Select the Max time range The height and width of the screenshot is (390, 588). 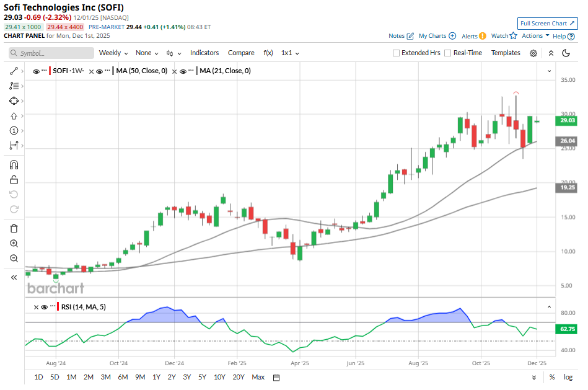[x=258, y=377]
